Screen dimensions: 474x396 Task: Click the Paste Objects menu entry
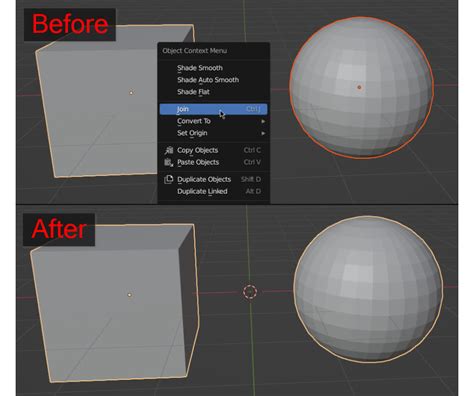pyautogui.click(x=213, y=162)
